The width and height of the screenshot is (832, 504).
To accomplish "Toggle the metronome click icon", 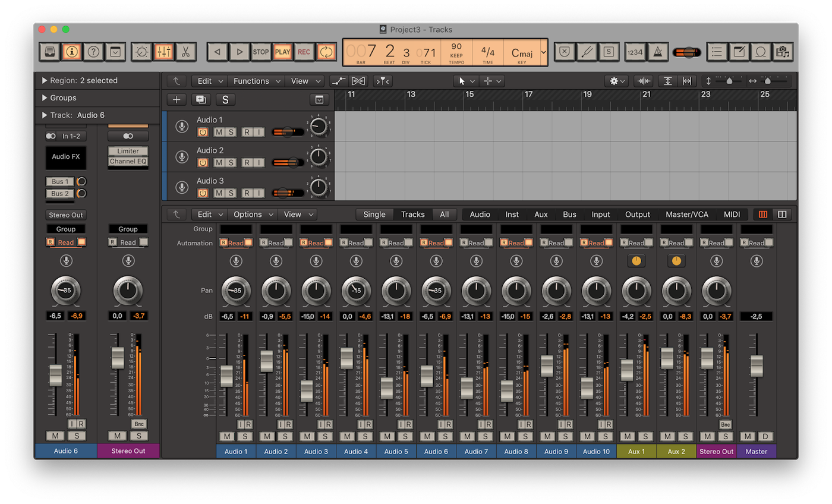I will (x=657, y=52).
